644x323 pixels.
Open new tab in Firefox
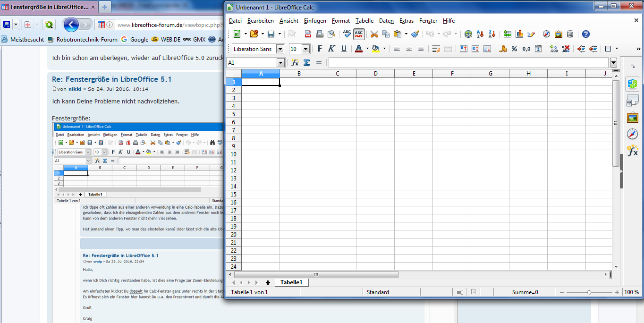coord(104,7)
